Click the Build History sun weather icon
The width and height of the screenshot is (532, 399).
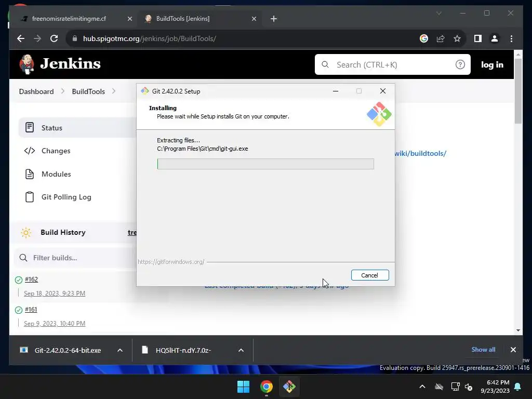pos(26,232)
